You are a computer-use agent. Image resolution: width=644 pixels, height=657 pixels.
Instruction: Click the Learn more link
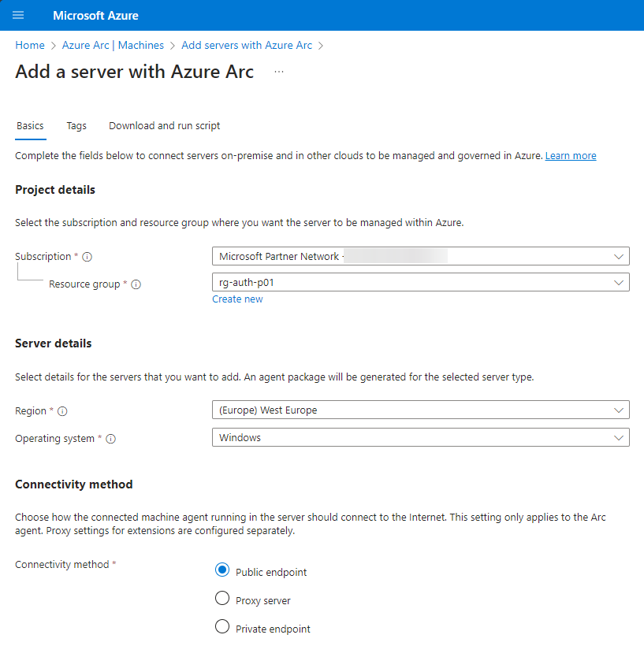(x=571, y=156)
